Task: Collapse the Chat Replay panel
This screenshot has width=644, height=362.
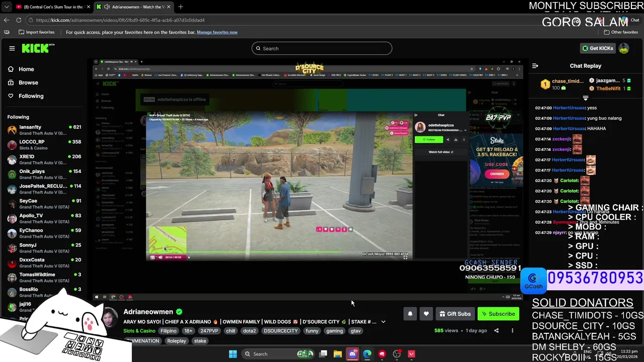Action: tap(535, 66)
